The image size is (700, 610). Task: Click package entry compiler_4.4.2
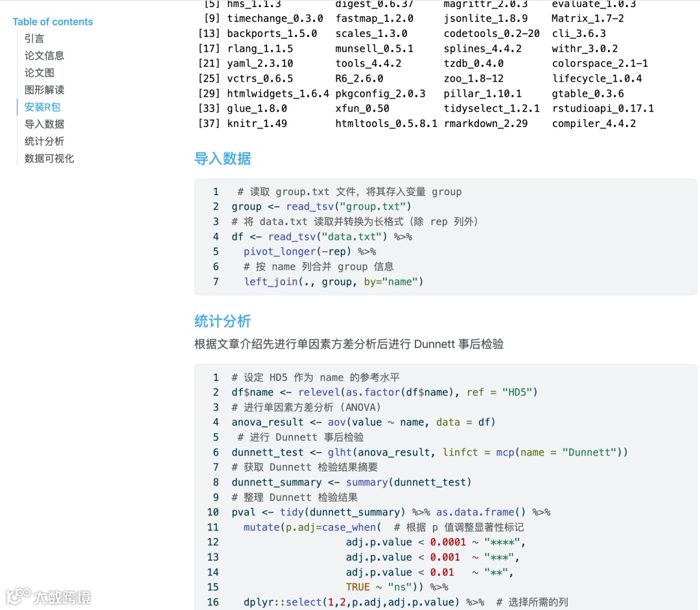[594, 124]
